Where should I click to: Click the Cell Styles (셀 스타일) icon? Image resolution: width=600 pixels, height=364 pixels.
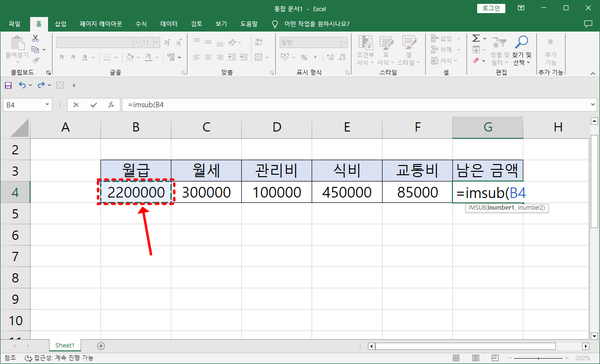tap(409, 43)
